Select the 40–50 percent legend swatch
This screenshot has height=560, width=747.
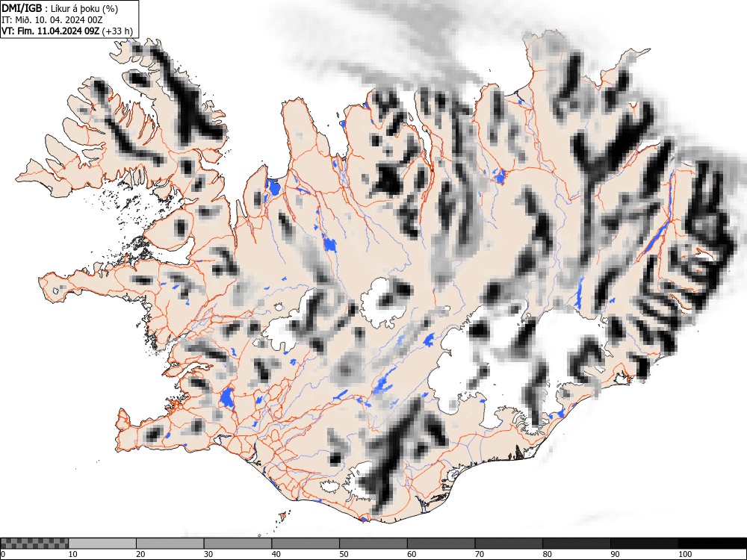pos(305,544)
